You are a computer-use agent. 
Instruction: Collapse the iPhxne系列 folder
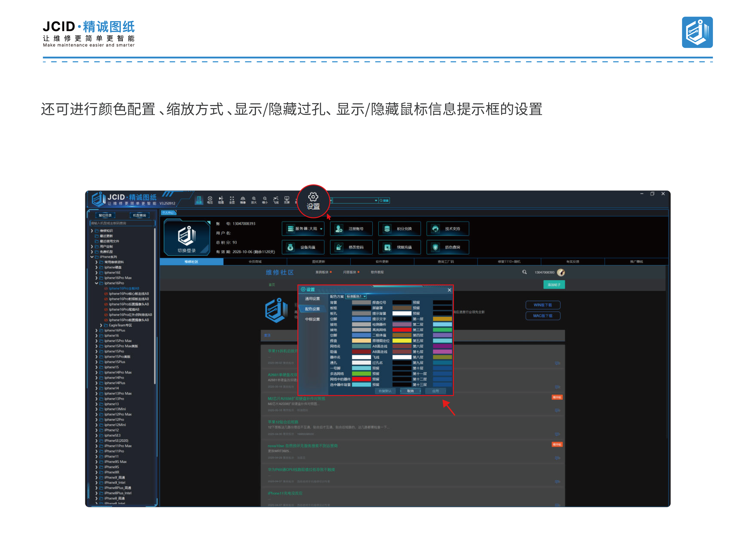coord(92,257)
